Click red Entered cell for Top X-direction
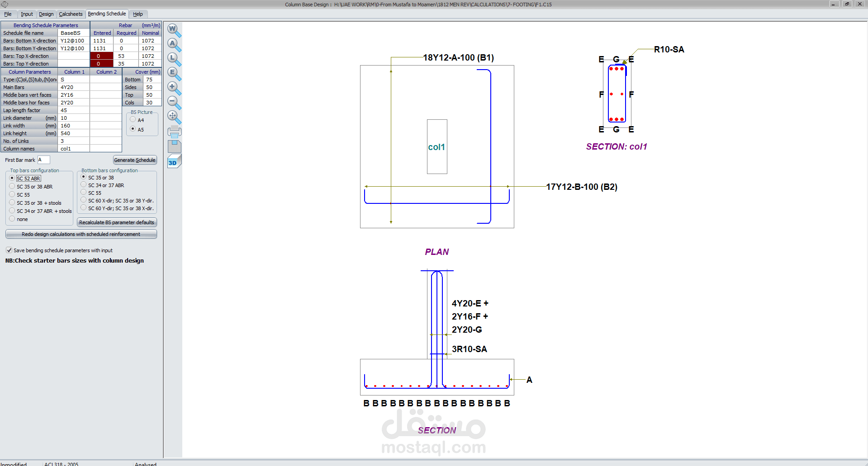 [102, 56]
